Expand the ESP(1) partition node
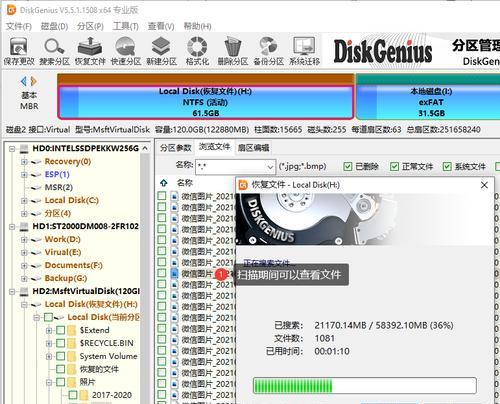The height and width of the screenshot is (404, 500). click(24, 175)
